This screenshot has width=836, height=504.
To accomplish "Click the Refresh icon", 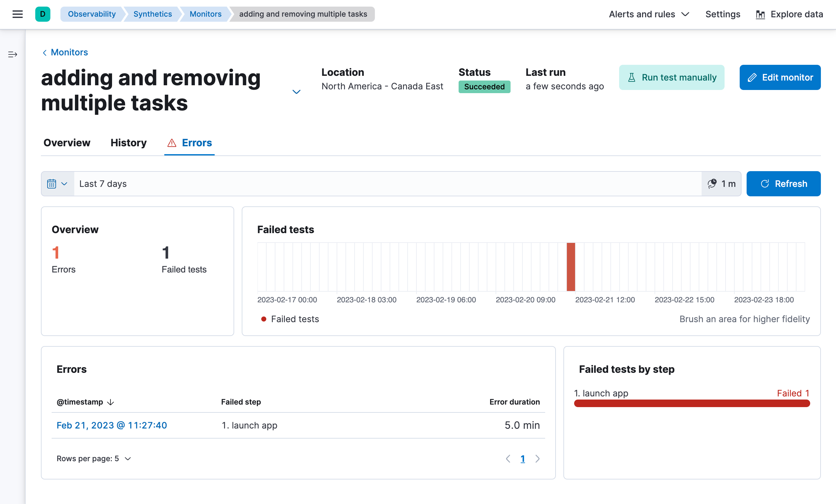I will click(x=765, y=183).
